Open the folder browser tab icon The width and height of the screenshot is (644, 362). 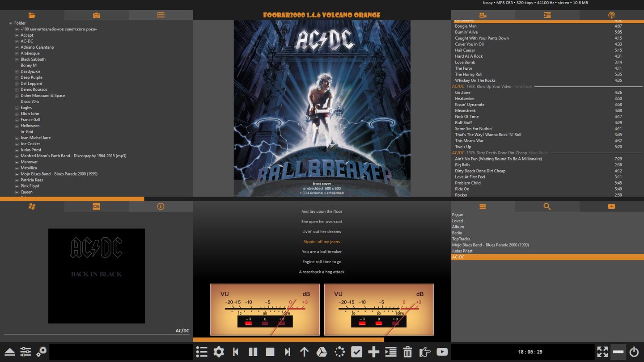(x=32, y=15)
